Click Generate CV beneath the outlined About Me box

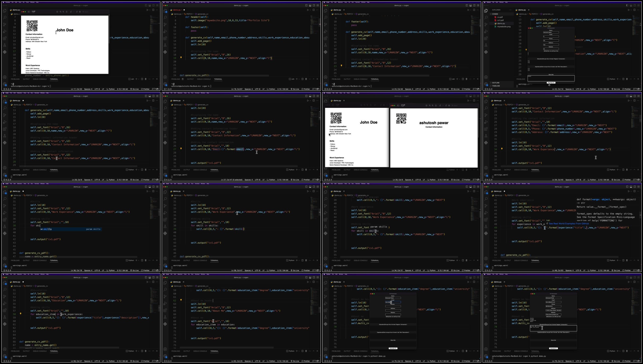tap(551, 83)
